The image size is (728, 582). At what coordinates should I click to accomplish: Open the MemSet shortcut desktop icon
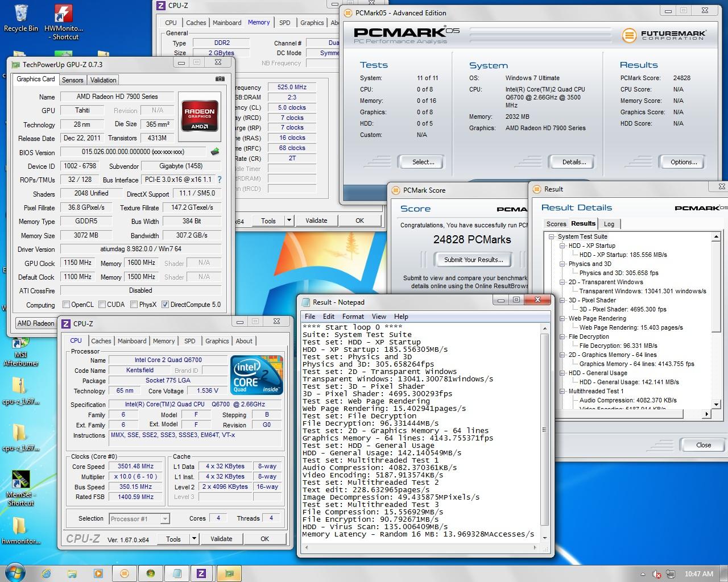(20, 488)
